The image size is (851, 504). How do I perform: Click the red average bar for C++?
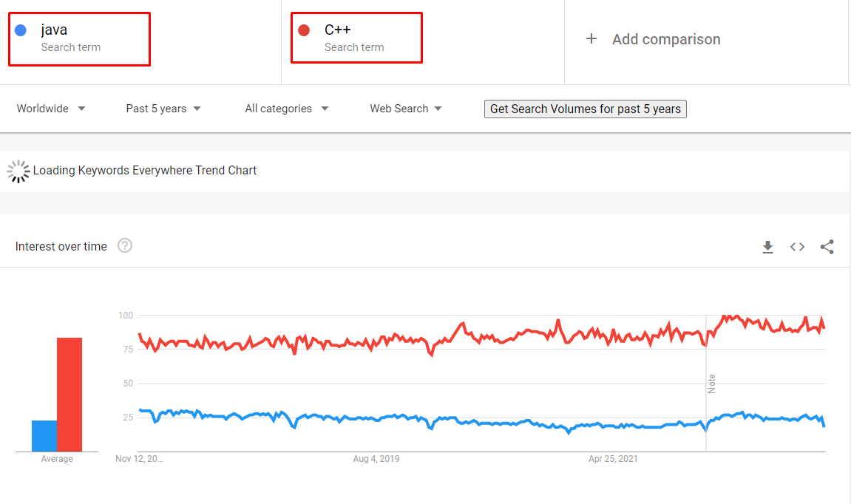tap(69, 395)
